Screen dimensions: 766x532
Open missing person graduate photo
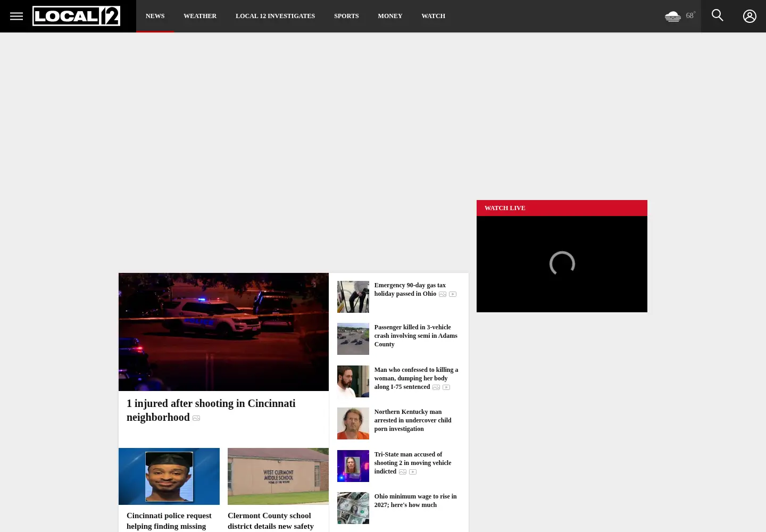(x=169, y=476)
